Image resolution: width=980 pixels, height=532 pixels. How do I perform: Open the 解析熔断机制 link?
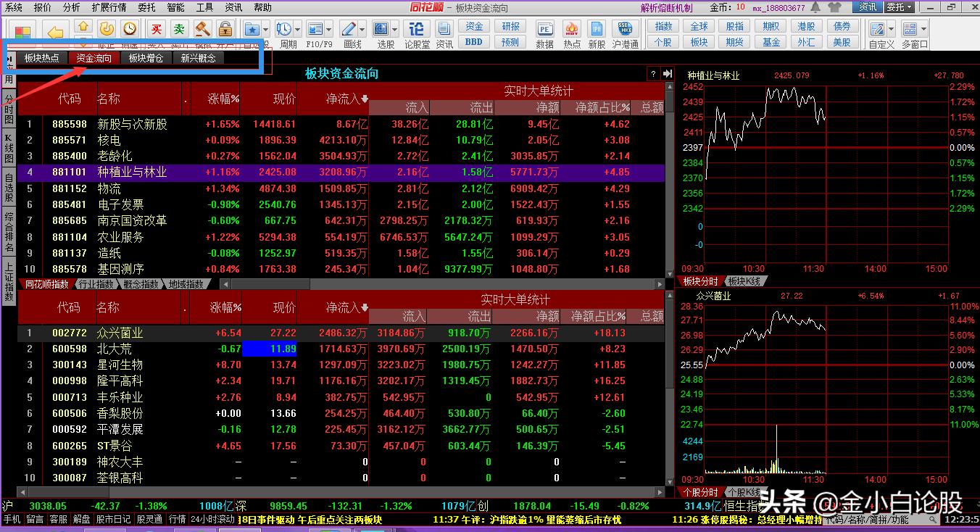coord(666,8)
